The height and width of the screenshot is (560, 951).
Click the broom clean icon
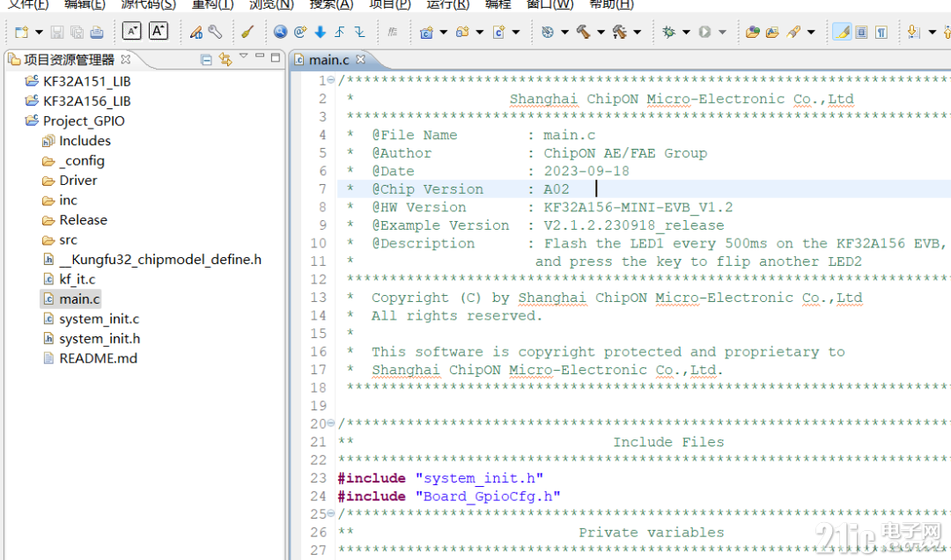pos(247,33)
